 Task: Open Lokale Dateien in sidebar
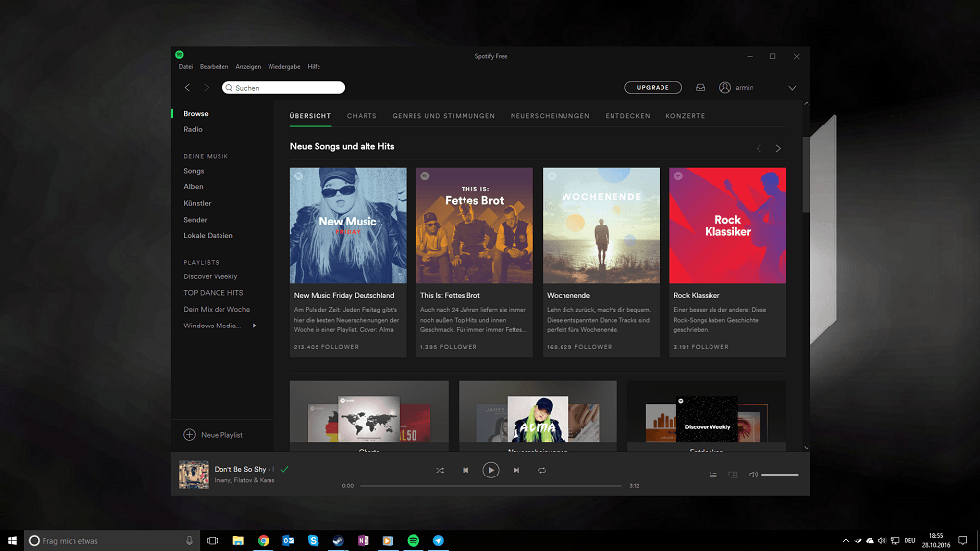208,235
